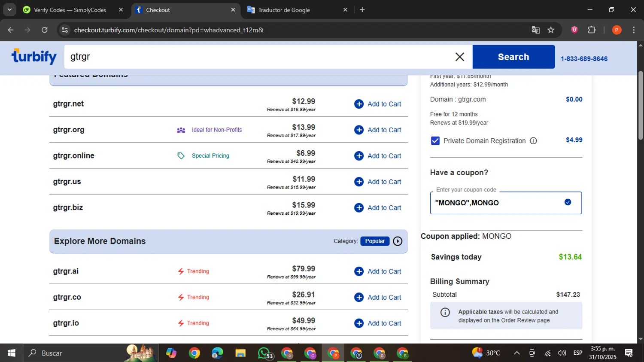Click Trending bolt icon for gtrgr.io
Viewport: 644px width, 362px height.
181,323
